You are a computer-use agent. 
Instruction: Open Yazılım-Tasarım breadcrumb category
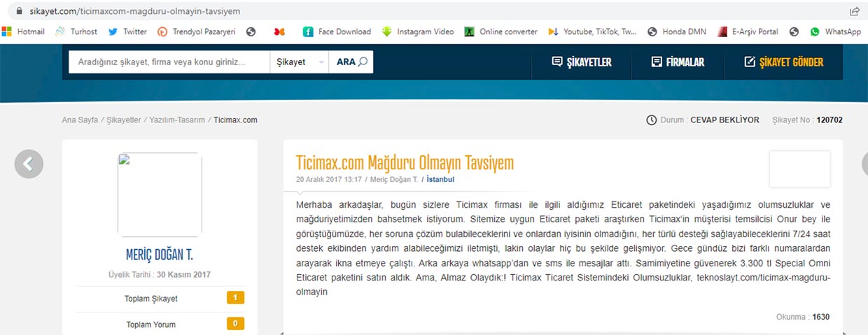[177, 120]
